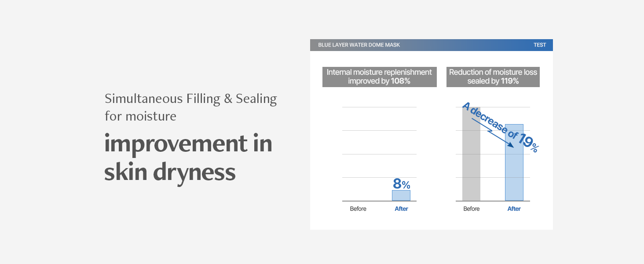The width and height of the screenshot is (644, 264).
Task: Click the "TEST" label in the header bar
Action: pyautogui.click(x=540, y=45)
